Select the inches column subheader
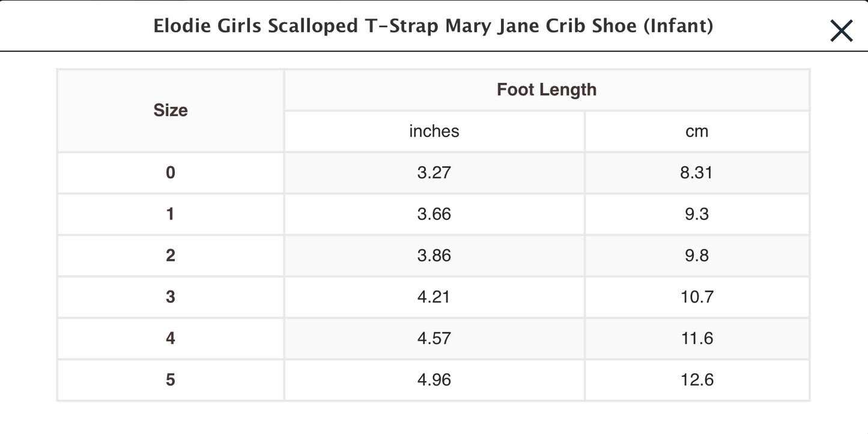This screenshot has width=868, height=434. (434, 131)
